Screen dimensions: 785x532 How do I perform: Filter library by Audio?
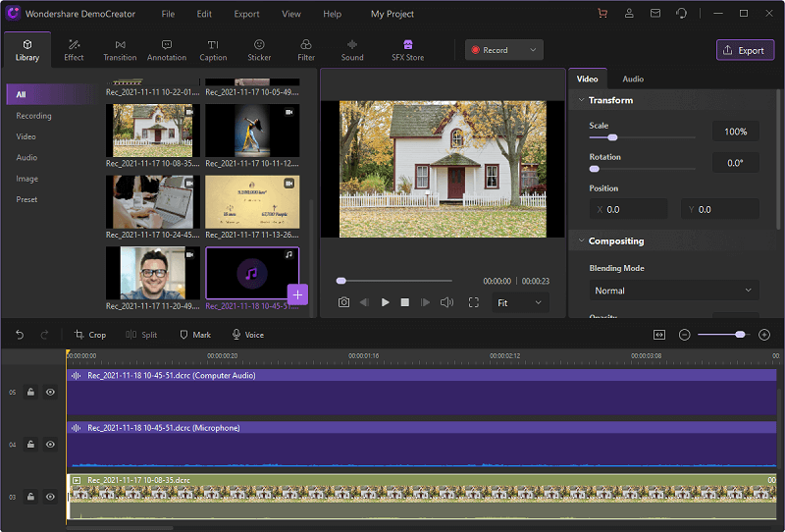26,158
